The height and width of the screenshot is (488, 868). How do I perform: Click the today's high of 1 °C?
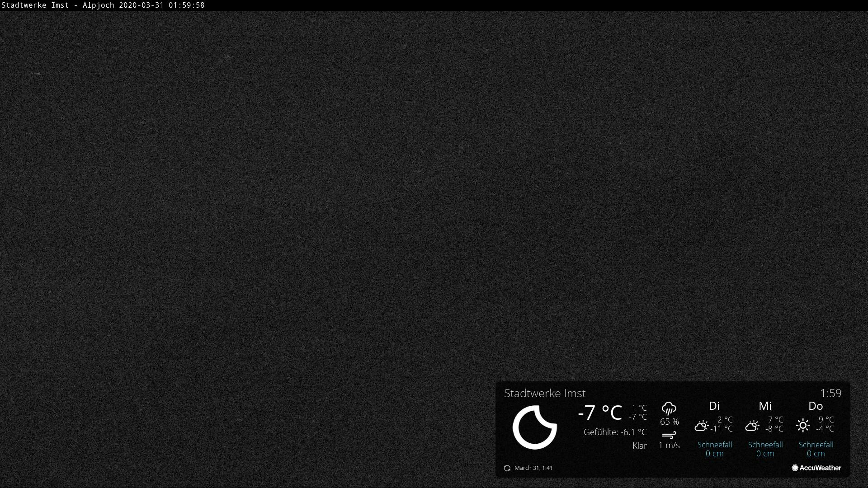pyautogui.click(x=639, y=408)
